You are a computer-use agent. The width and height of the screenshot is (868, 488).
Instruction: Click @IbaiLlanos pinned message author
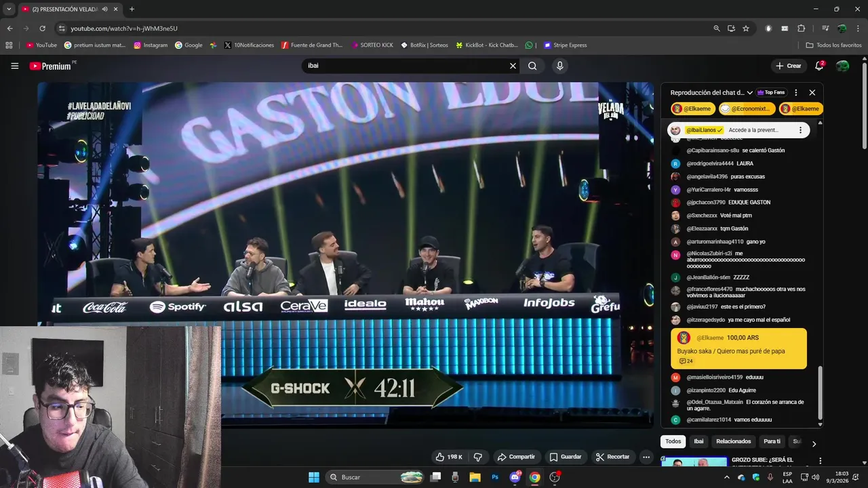pos(705,130)
